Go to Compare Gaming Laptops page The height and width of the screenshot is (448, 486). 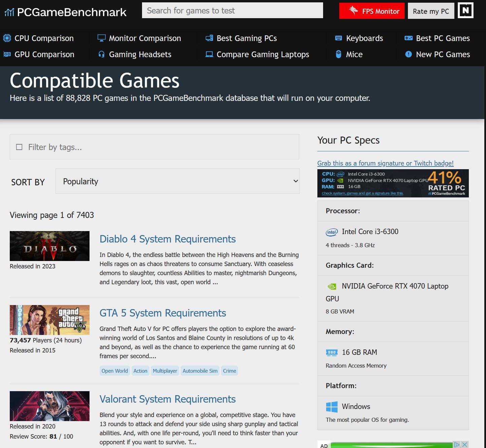(263, 54)
